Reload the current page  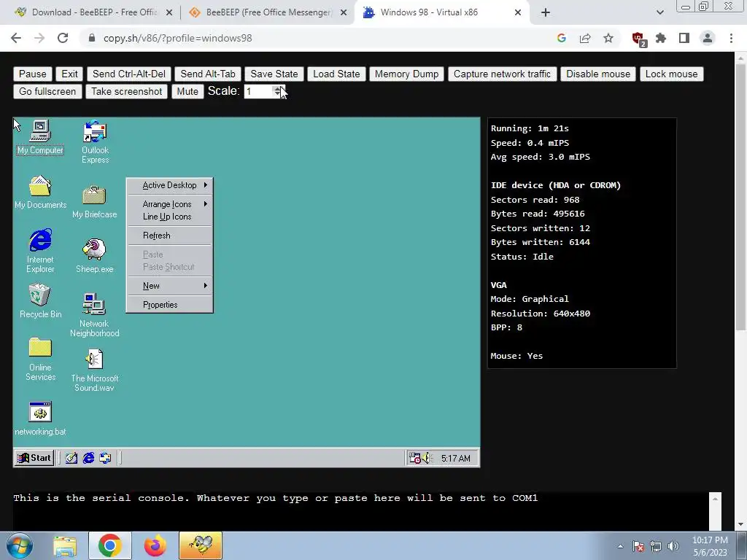63,38
